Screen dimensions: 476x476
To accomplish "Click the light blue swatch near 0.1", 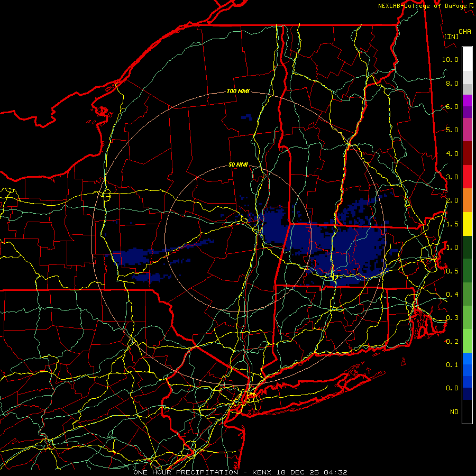I will click(x=467, y=359).
